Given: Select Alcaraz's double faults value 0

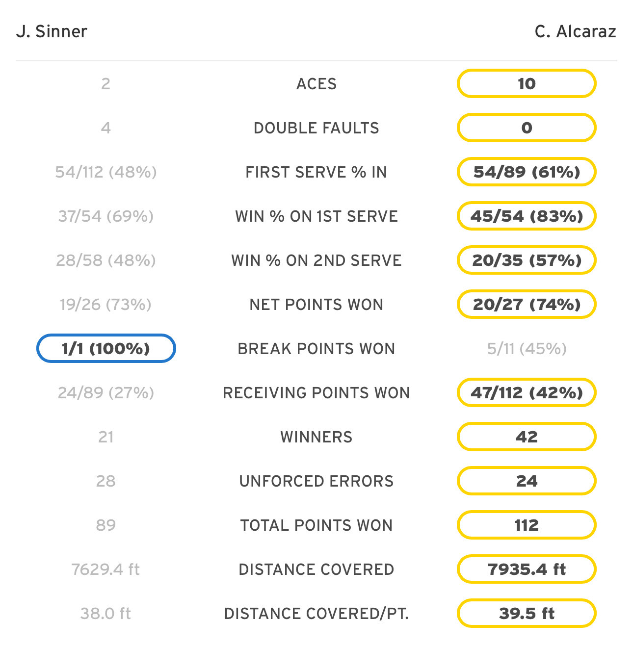Looking at the screenshot, I should pyautogui.click(x=527, y=128).
